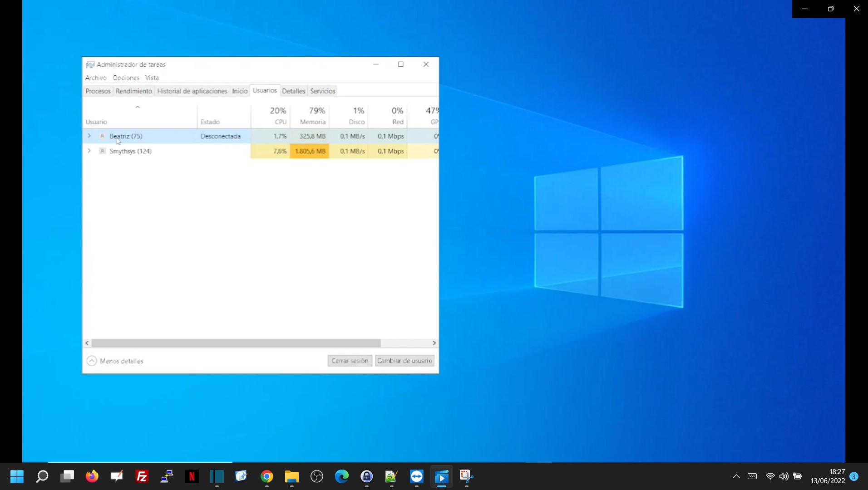868x490 pixels.
Task: Open TeamViewer taskbar icon
Action: pos(416,476)
